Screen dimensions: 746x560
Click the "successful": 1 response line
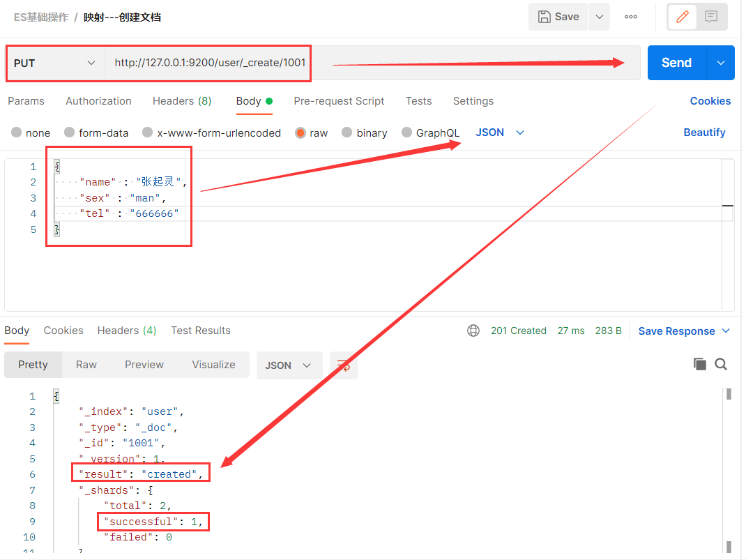[153, 522]
